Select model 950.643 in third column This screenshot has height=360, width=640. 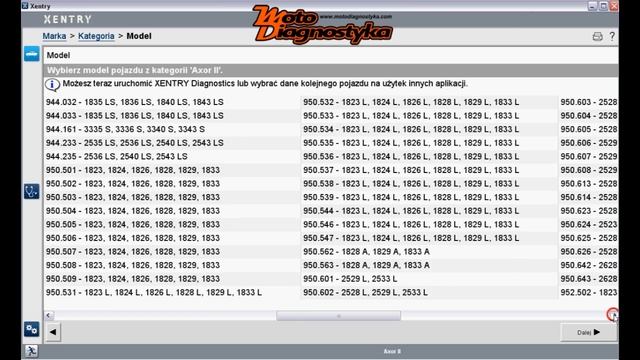coord(588,279)
